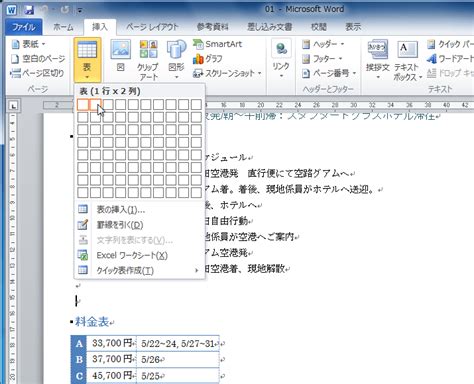Open the ページ レイアウト tab
Screen dimensions: 474x384
(152, 27)
